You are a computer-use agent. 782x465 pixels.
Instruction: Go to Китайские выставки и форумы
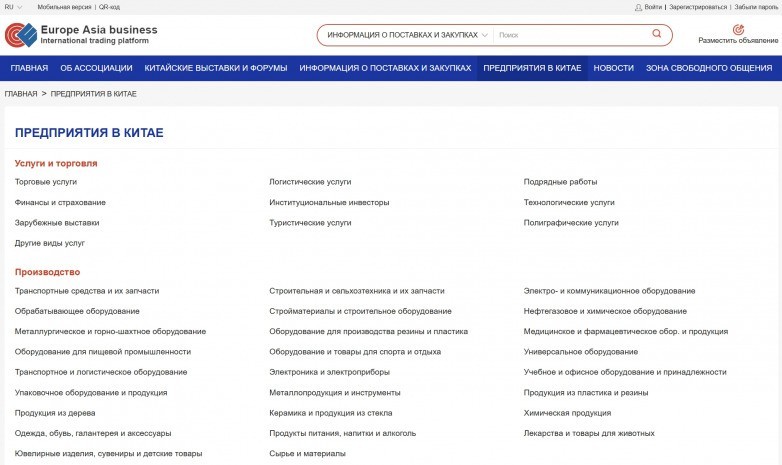[x=216, y=68]
